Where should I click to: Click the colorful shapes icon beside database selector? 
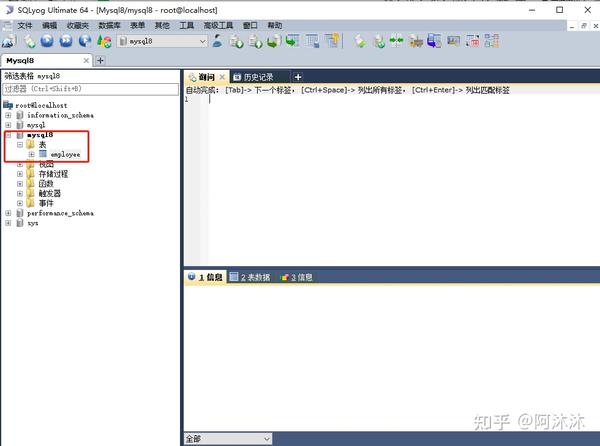pyautogui.click(x=104, y=41)
